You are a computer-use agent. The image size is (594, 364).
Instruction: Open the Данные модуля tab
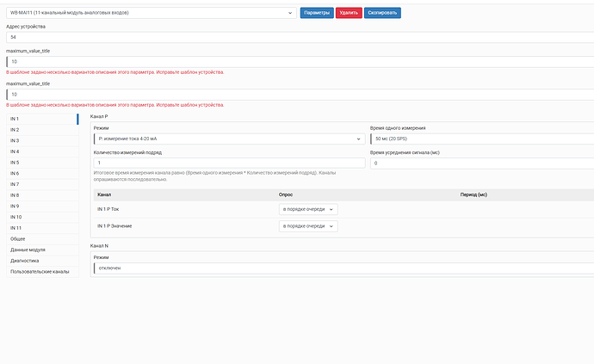tap(42, 250)
